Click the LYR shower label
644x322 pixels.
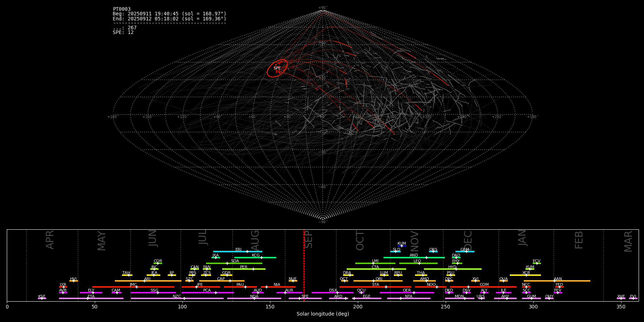(x=63, y=284)
